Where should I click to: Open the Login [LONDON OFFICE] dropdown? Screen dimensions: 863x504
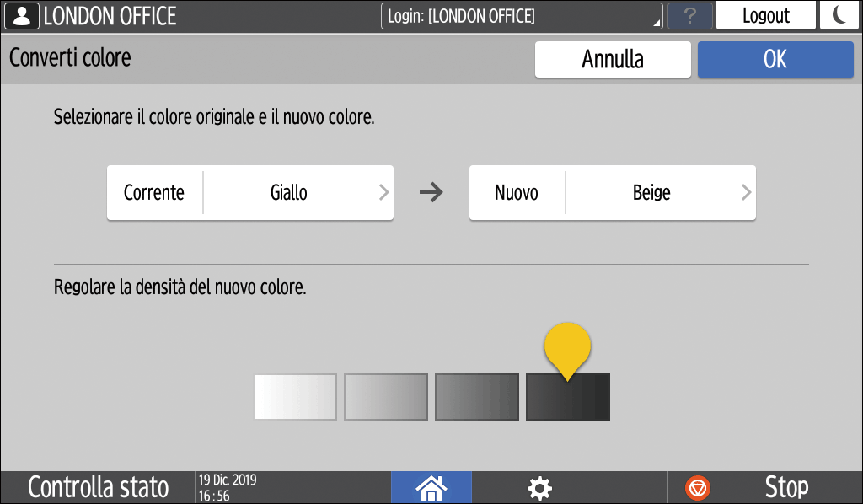[x=523, y=15]
